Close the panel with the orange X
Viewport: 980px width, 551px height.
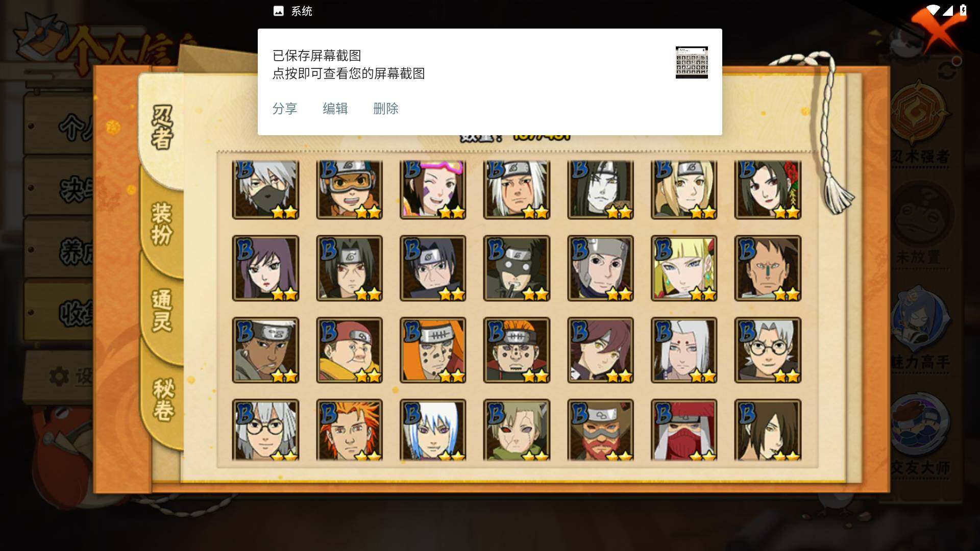tap(936, 31)
